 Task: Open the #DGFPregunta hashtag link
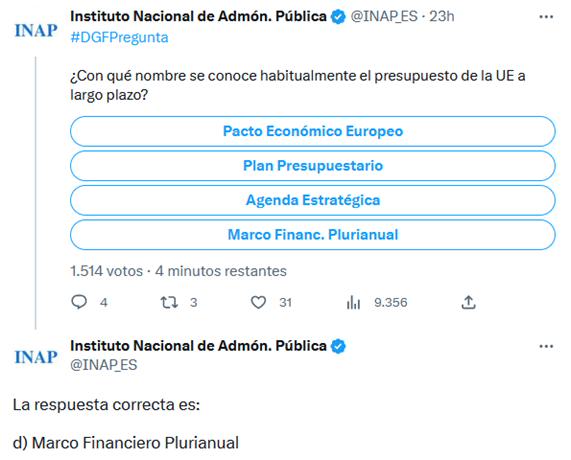pos(119,38)
